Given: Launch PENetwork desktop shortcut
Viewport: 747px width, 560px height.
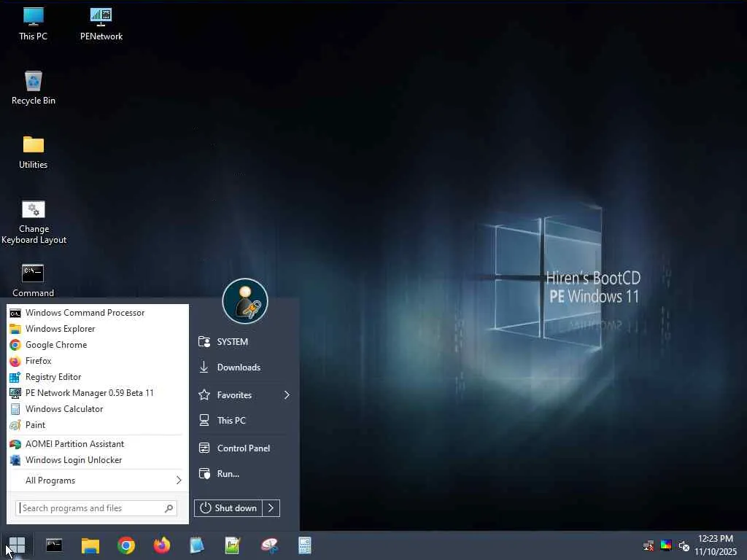Looking at the screenshot, I should (x=101, y=24).
